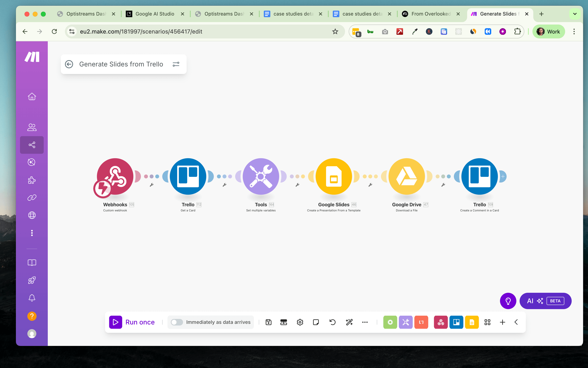
Task: Add a note with the notes icon
Action: coord(316,322)
